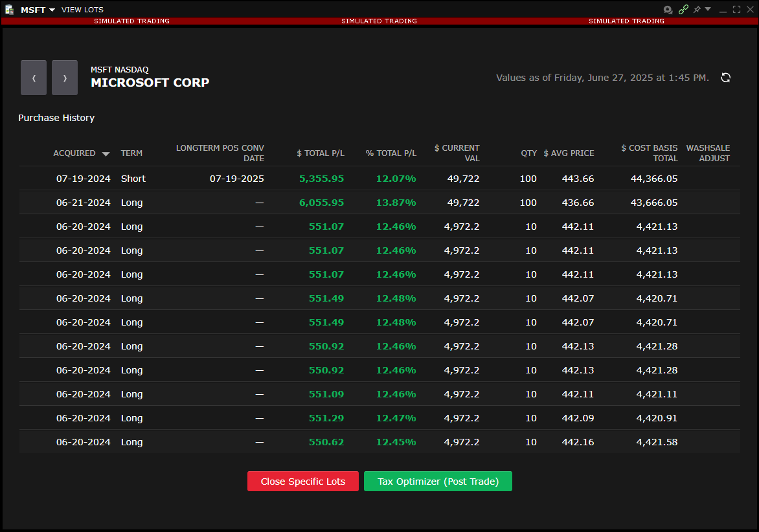The image size is (759, 532).
Task: Click current value 49,722 in 07-19-2024 row
Action: (x=463, y=179)
